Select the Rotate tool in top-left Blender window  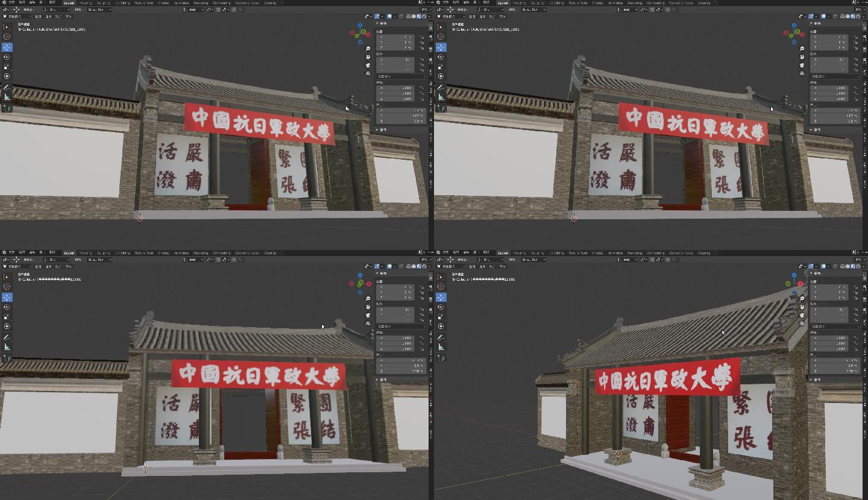point(7,57)
